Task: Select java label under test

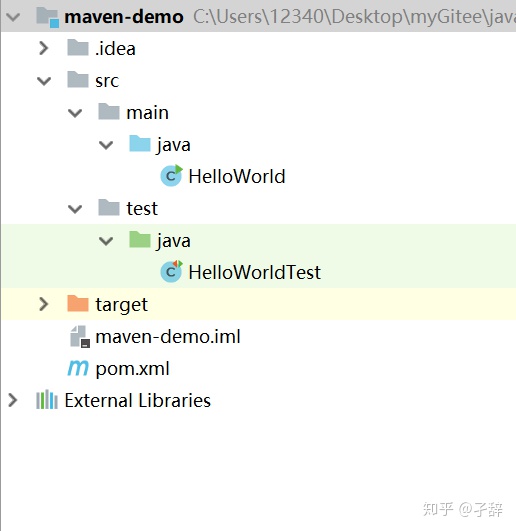Action: click(x=173, y=241)
